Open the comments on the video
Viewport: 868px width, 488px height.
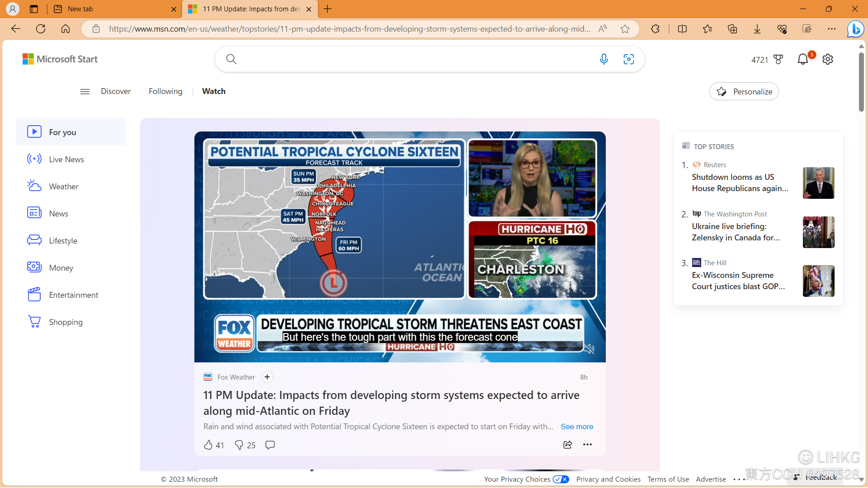pyautogui.click(x=270, y=445)
